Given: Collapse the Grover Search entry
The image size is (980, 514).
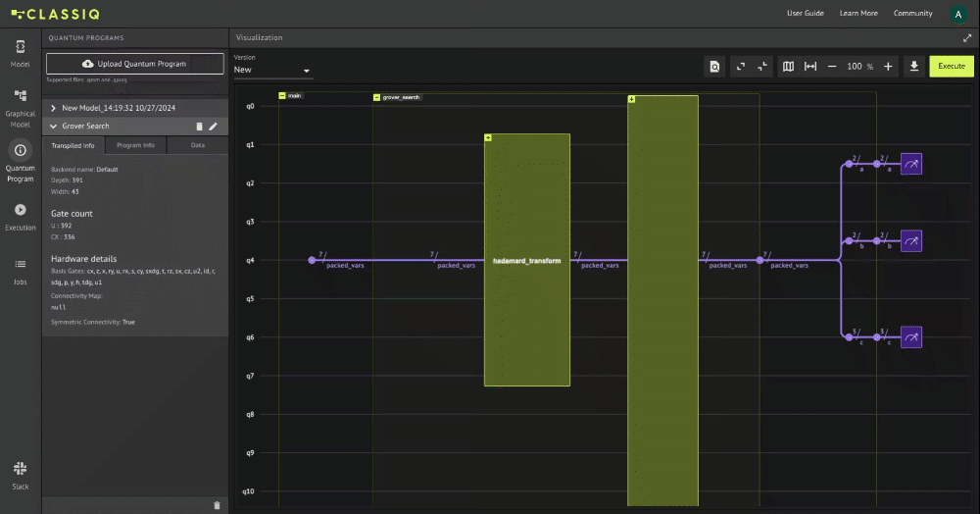Looking at the screenshot, I should 53,127.
